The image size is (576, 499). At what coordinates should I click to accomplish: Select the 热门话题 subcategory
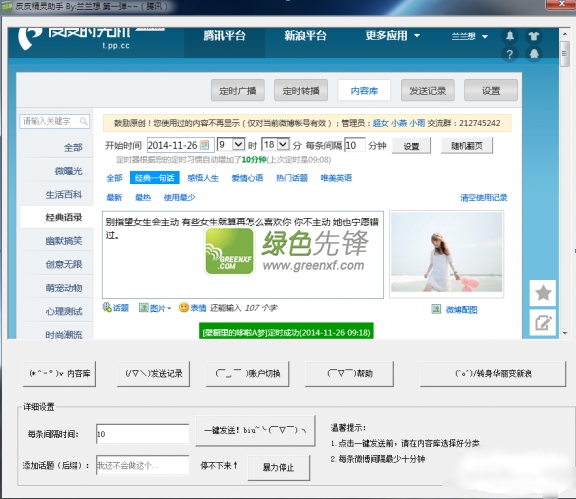[292, 178]
